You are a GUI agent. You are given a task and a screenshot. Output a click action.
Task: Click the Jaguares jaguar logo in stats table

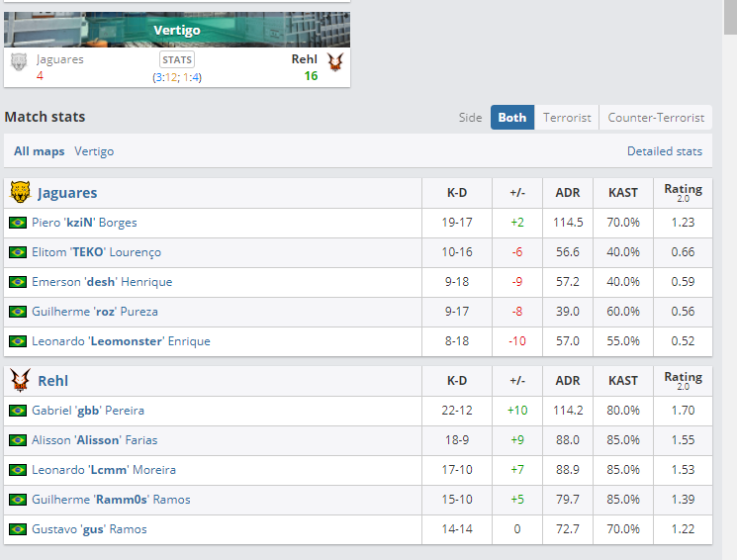point(20,192)
